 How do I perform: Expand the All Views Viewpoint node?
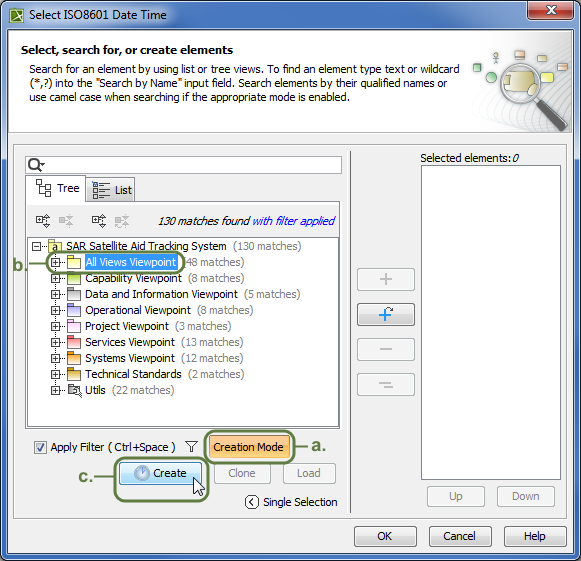tap(55, 262)
